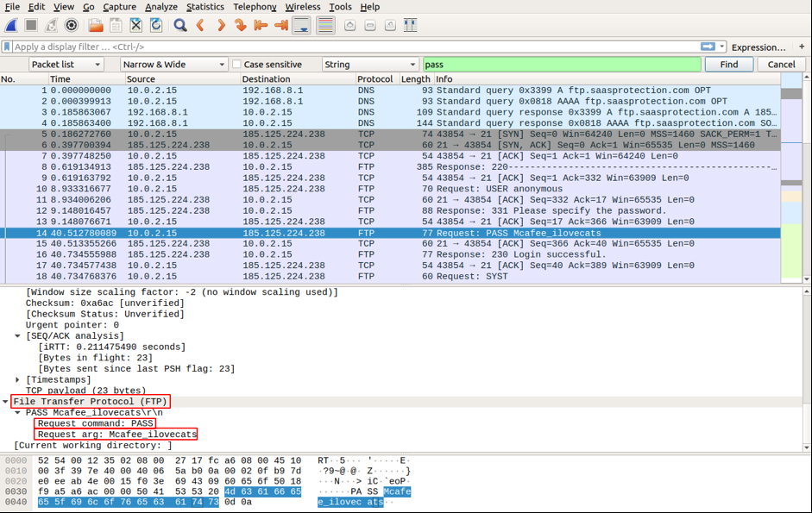The width and height of the screenshot is (812, 513).
Task: Go to the previous packet arrow
Action: coord(200,26)
